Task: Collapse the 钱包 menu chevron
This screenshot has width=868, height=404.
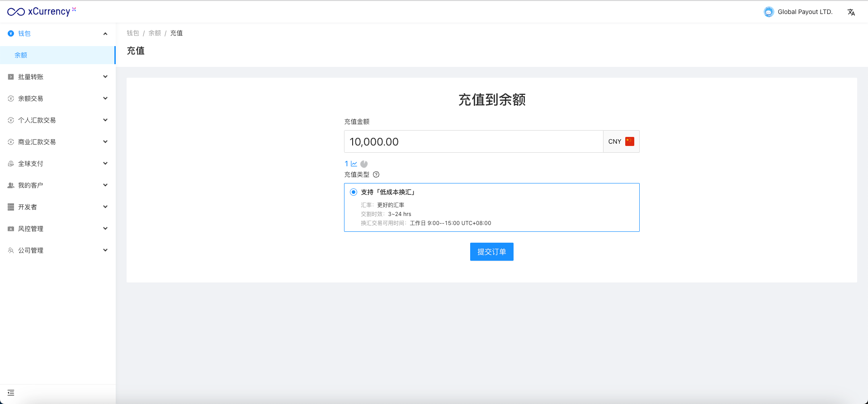Action: click(x=105, y=33)
